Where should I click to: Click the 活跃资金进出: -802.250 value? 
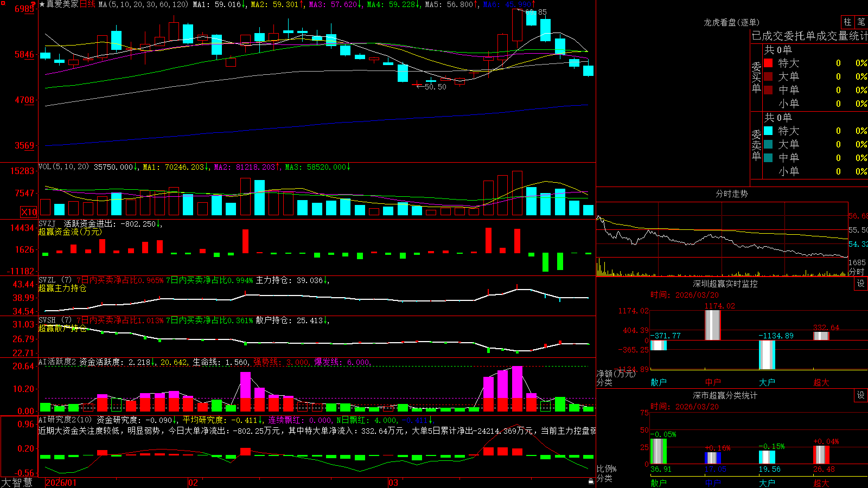[113, 223]
